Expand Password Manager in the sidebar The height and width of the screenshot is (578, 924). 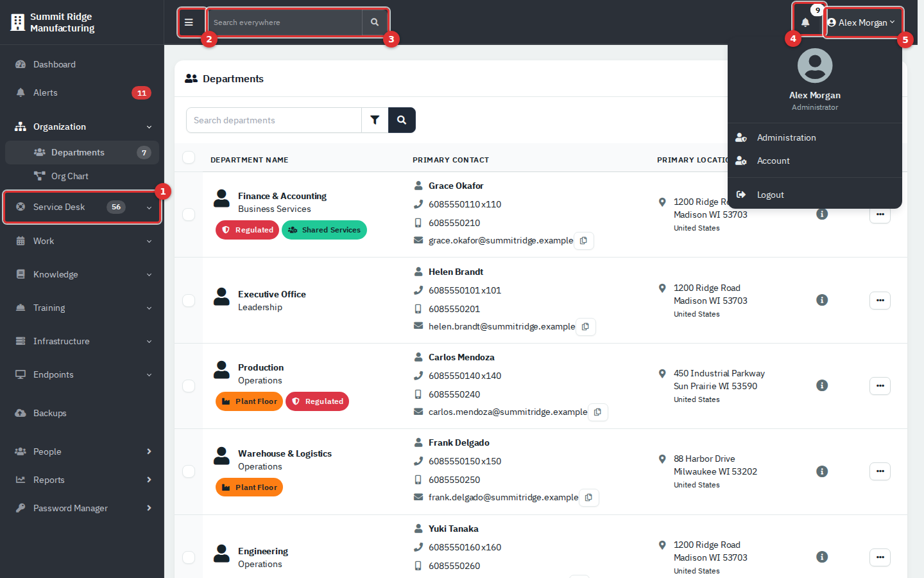[82, 508]
